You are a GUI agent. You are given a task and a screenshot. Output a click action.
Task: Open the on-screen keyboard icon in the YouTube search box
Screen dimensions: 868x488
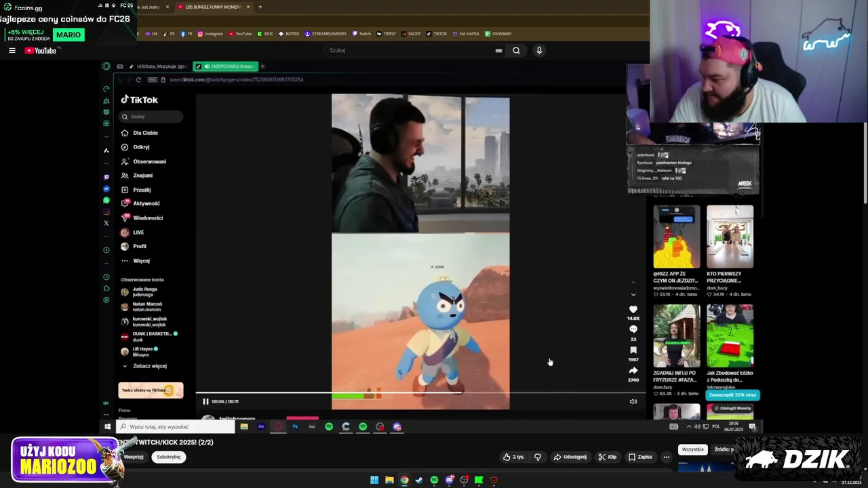pos(498,50)
